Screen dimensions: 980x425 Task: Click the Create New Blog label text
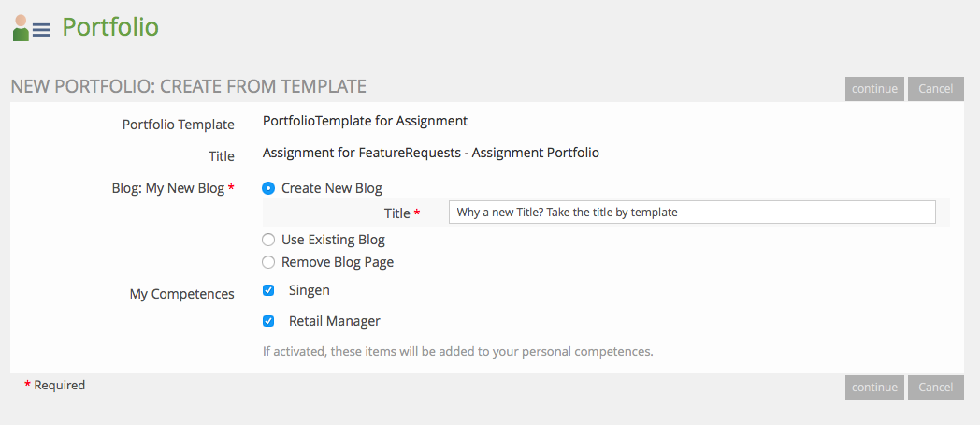pyautogui.click(x=331, y=188)
